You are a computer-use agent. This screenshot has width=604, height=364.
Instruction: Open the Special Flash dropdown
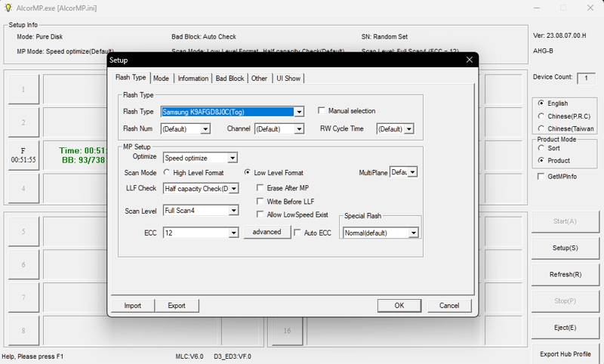(x=413, y=233)
